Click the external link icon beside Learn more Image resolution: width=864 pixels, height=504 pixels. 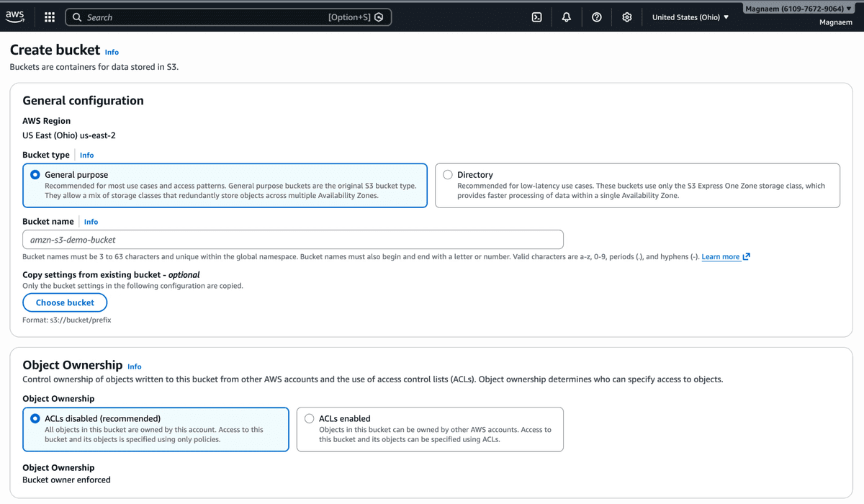[x=747, y=257]
